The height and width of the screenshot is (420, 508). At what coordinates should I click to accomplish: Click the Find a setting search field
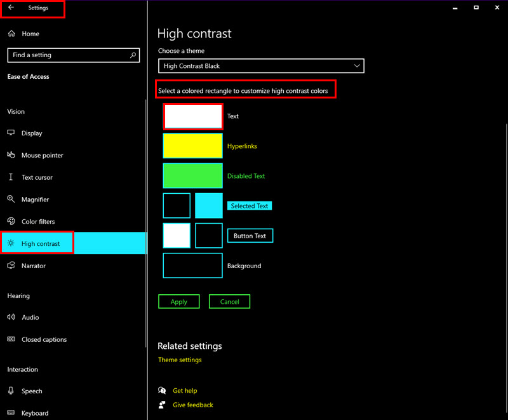pyautogui.click(x=74, y=55)
